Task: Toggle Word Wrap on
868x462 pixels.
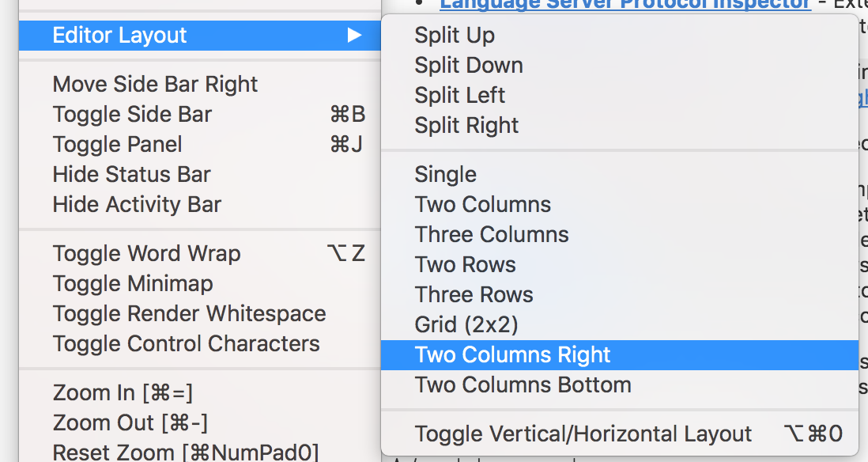Action: [147, 253]
